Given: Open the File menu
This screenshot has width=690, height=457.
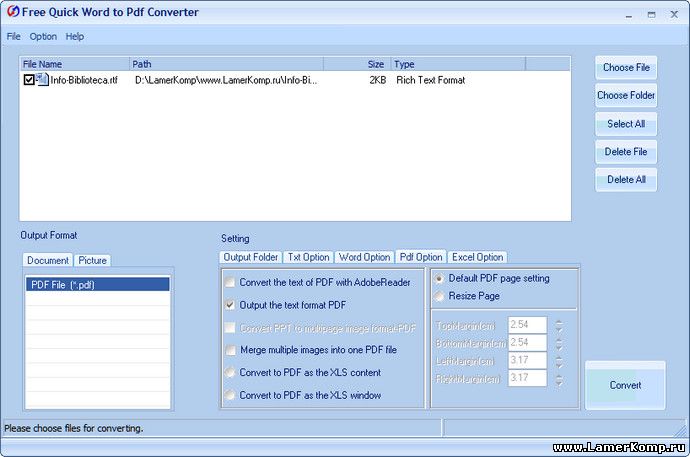Looking at the screenshot, I should coord(13,37).
